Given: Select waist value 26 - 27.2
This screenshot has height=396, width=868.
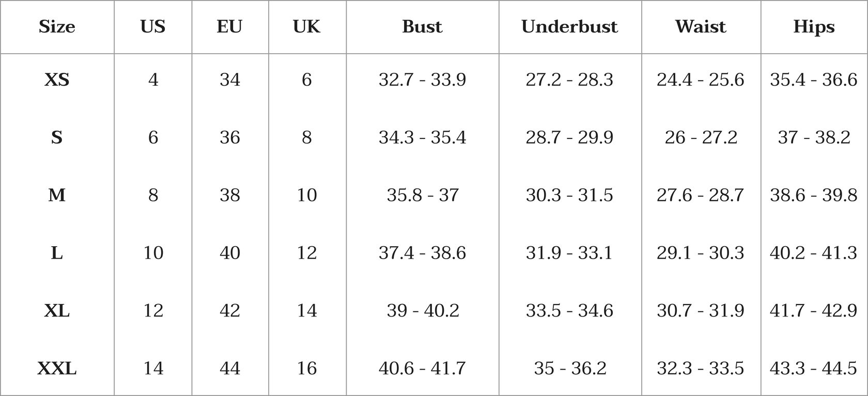Looking at the screenshot, I should 701,137.
